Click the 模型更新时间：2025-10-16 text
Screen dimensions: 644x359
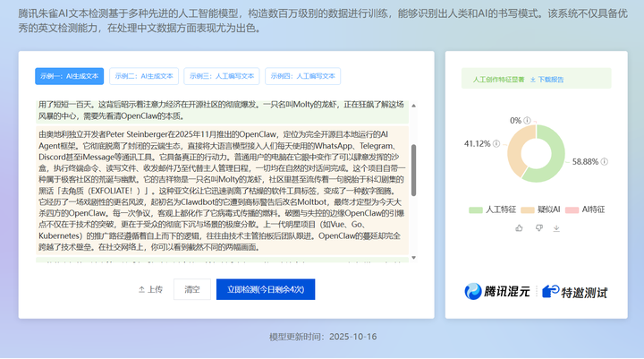(323, 337)
